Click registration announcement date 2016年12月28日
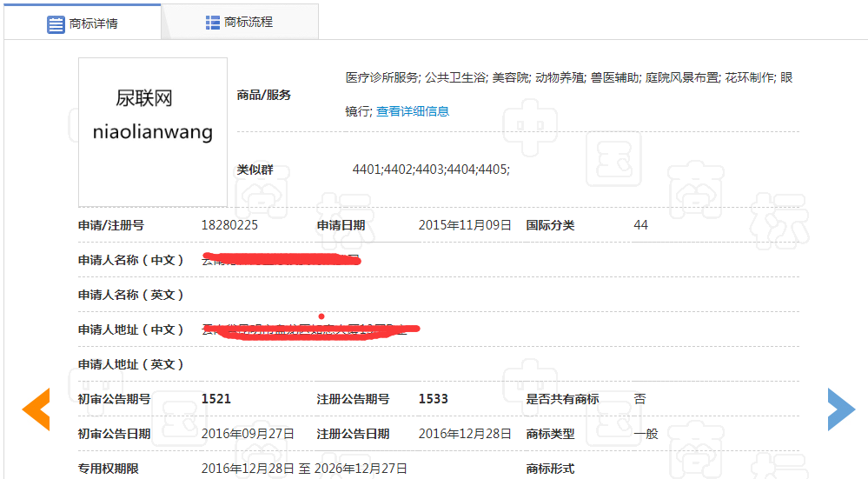The image size is (868, 479). [x=465, y=434]
